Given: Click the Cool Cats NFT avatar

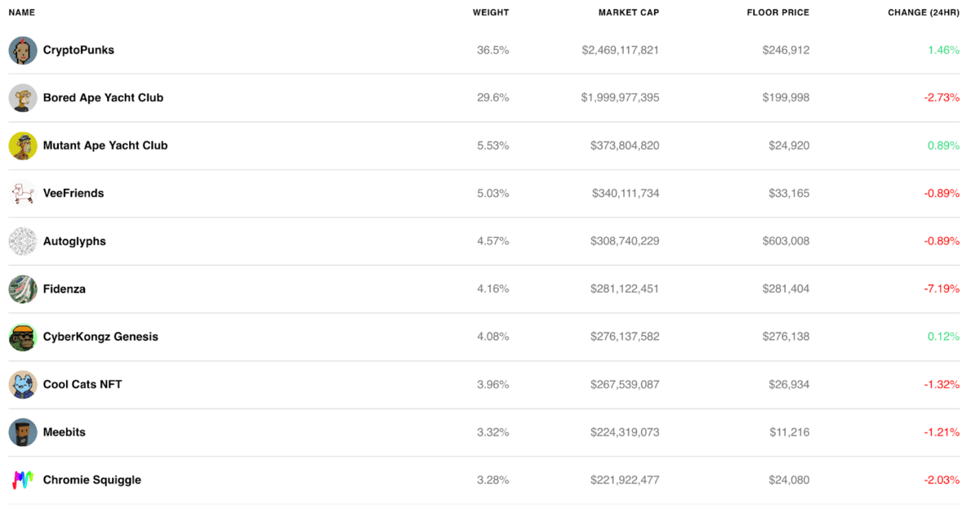Looking at the screenshot, I should 23,385.
